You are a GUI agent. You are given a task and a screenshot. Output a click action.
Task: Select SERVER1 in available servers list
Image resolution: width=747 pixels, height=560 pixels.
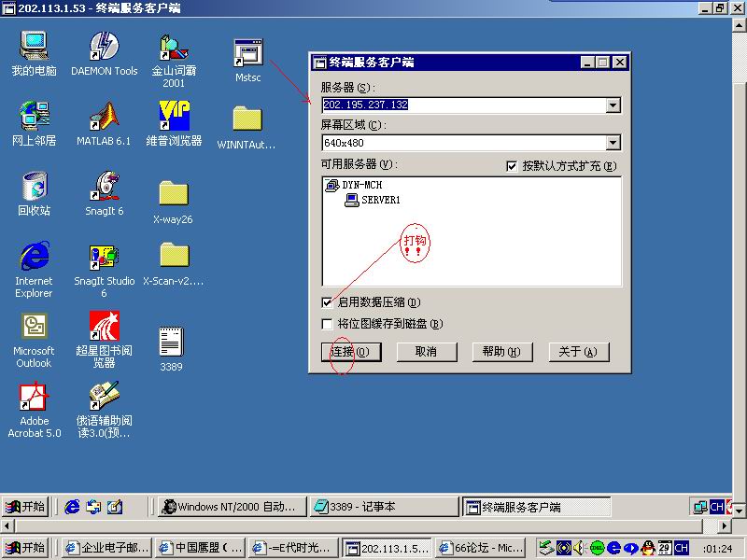[x=380, y=200]
